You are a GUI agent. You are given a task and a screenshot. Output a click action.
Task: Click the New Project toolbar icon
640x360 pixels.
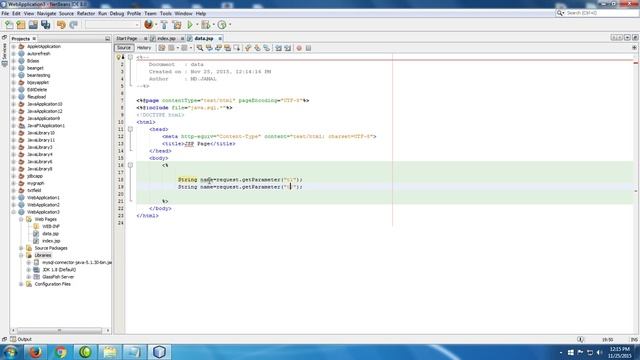21,25
